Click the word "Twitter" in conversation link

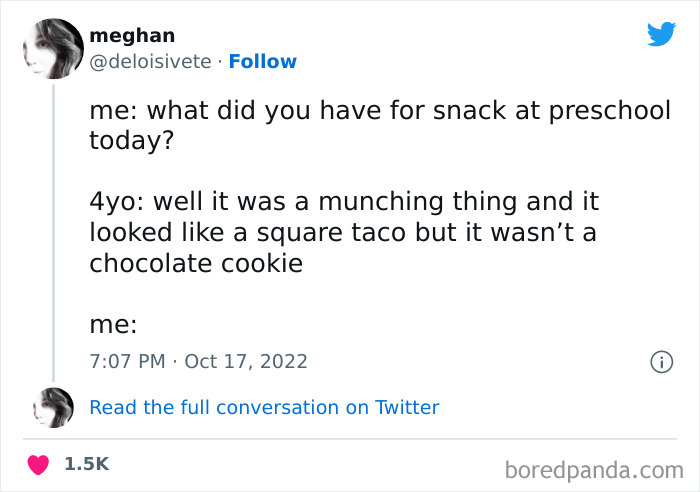(x=407, y=408)
